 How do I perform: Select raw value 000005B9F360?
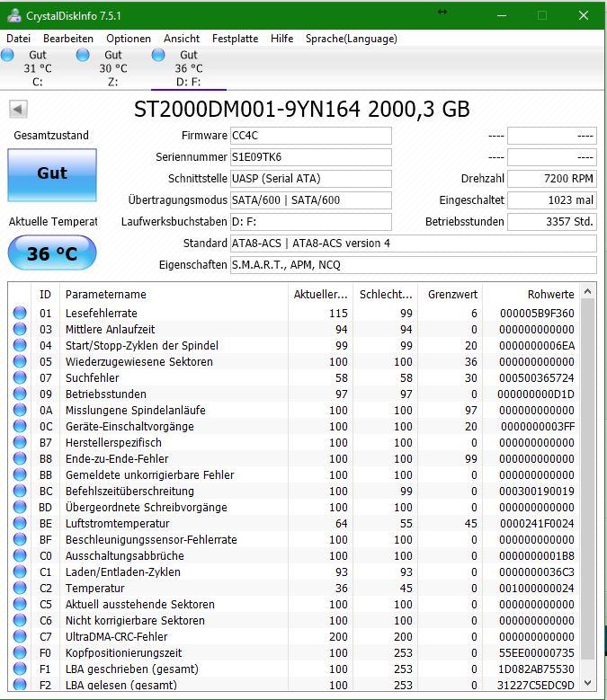click(537, 313)
